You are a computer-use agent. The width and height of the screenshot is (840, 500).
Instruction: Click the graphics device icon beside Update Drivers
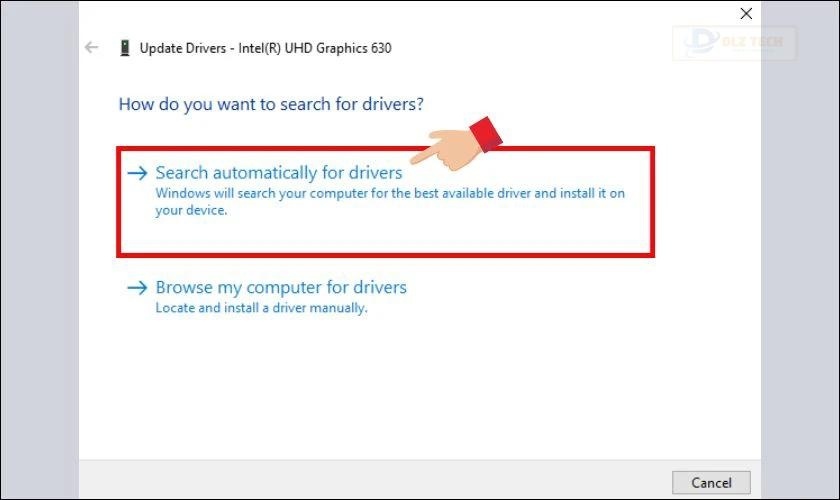[x=125, y=48]
